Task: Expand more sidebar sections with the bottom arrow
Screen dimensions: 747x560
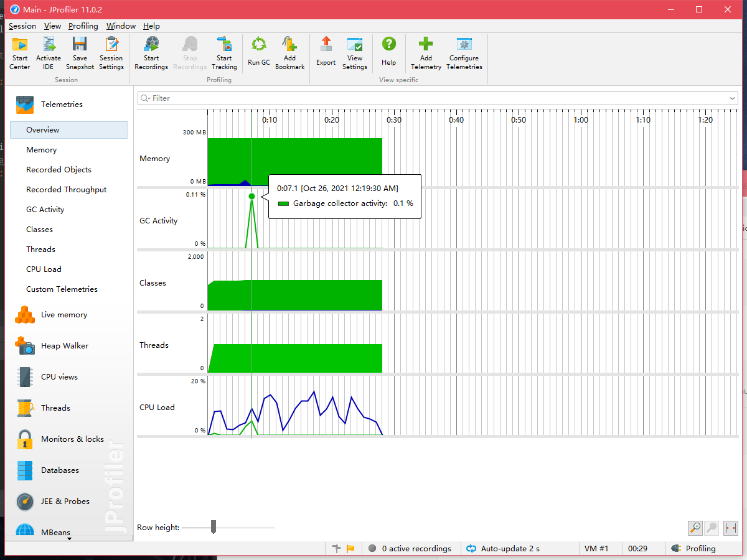Action: [69, 539]
